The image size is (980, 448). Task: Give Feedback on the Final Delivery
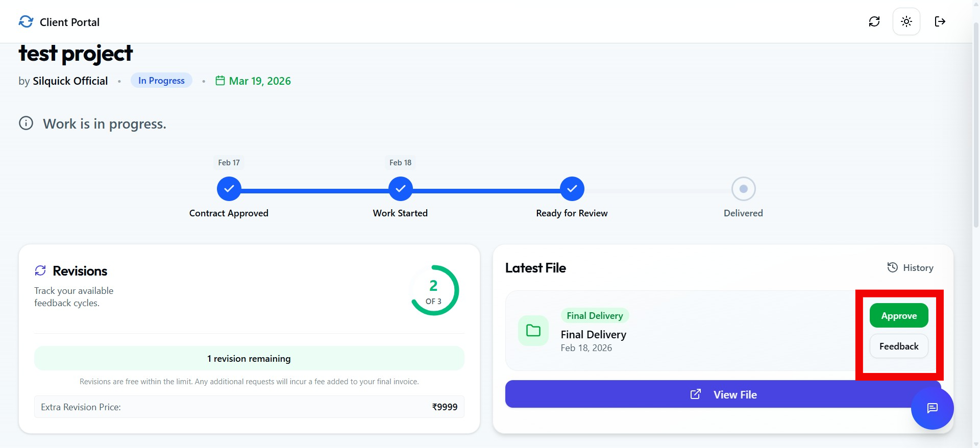point(899,346)
